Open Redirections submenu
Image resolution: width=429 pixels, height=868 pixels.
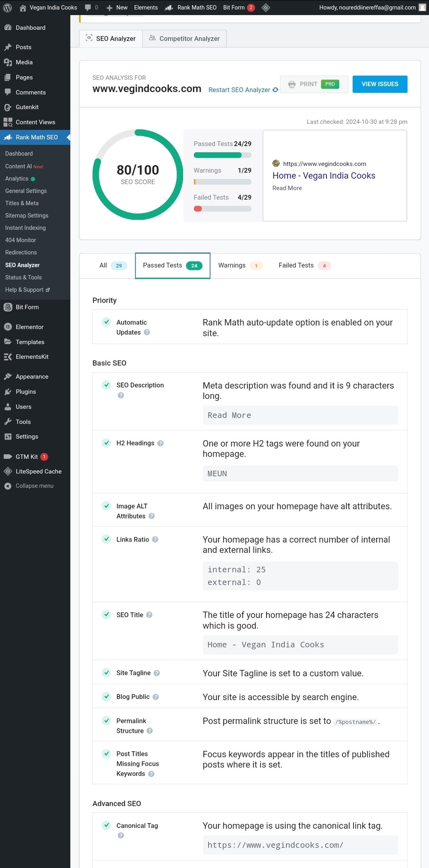click(x=21, y=252)
